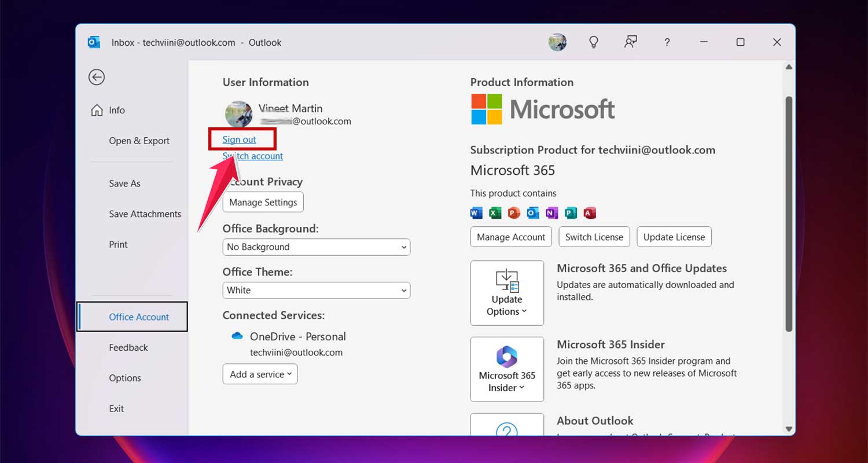Click the Access app icon
Image resolution: width=868 pixels, height=463 pixels.
point(589,212)
